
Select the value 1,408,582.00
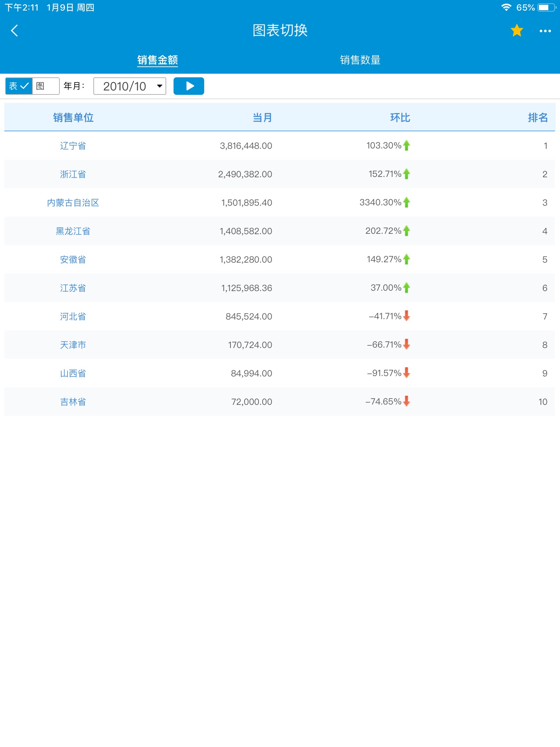[x=246, y=231]
